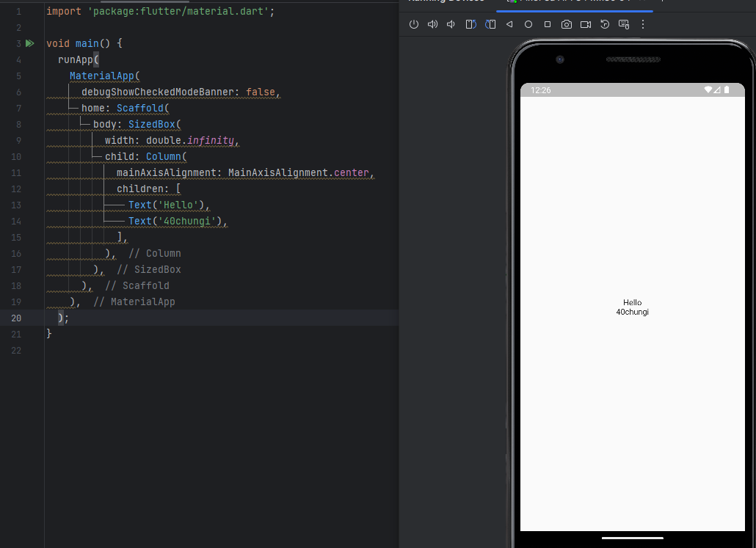The width and height of the screenshot is (756, 548).
Task: Click the Column widget on line 10
Action: point(164,157)
